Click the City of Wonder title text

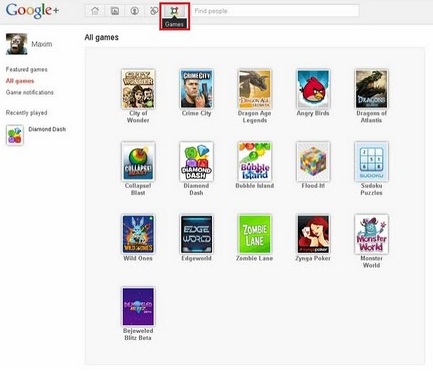138,117
